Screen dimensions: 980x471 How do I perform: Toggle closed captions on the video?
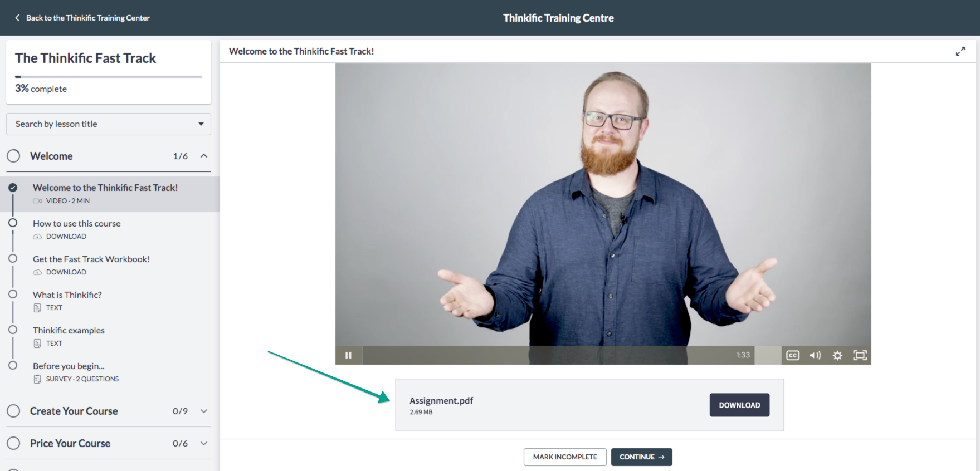[x=793, y=355]
